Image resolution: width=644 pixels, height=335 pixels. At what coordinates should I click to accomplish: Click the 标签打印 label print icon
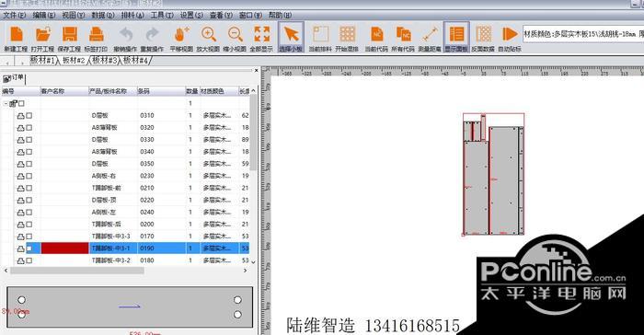pos(96,35)
